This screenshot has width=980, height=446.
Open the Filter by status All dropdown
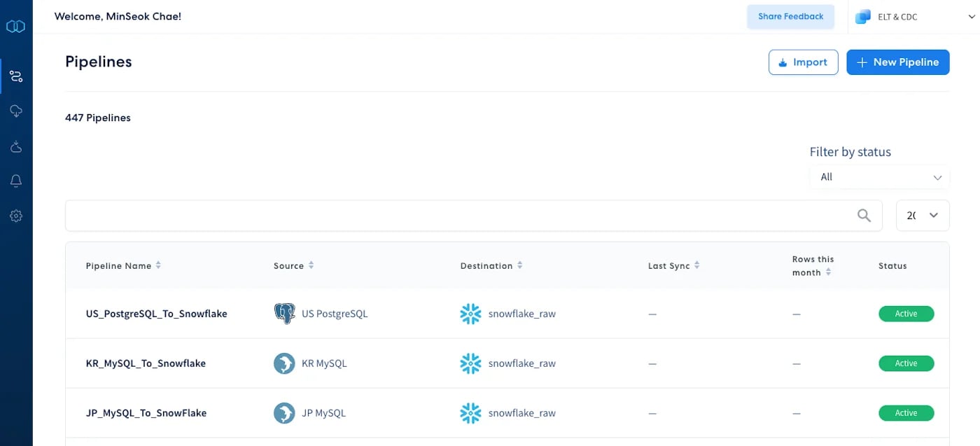click(x=879, y=177)
